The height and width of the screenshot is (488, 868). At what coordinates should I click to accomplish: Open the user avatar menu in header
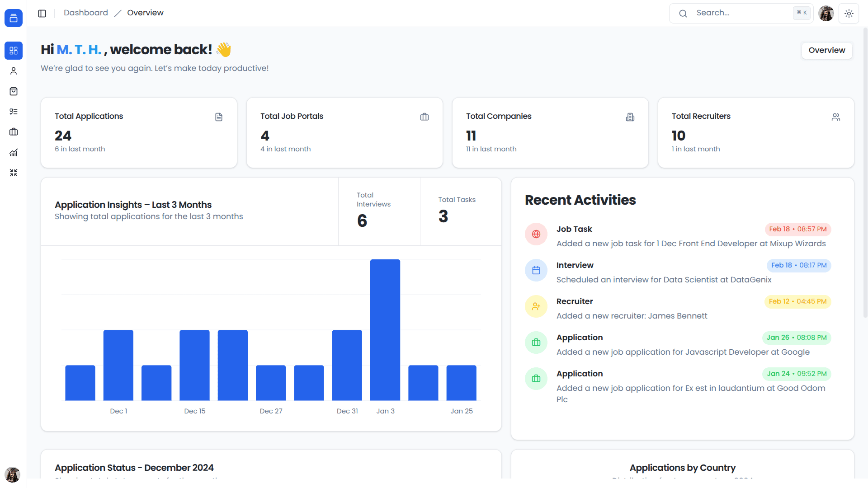(826, 14)
